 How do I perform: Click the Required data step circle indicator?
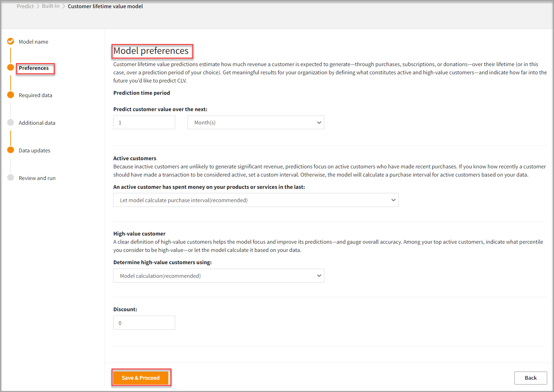coord(11,95)
